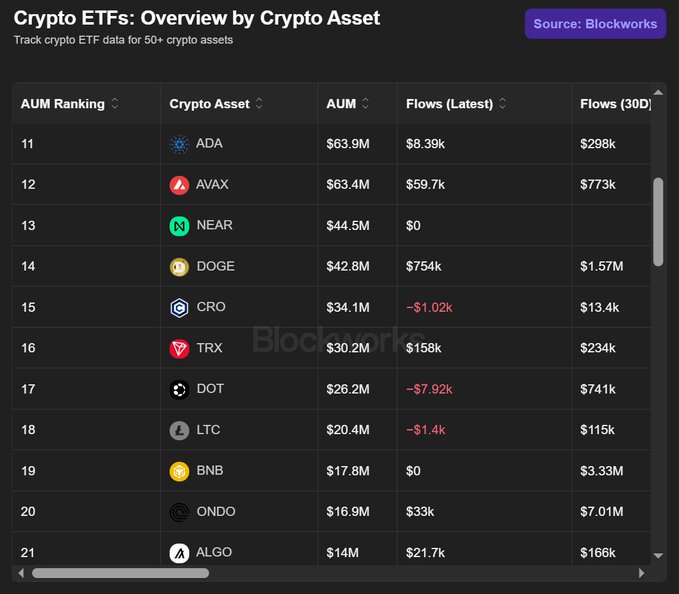The image size is (679, 594).
Task: Select the NEAR asset name
Action: [214, 225]
